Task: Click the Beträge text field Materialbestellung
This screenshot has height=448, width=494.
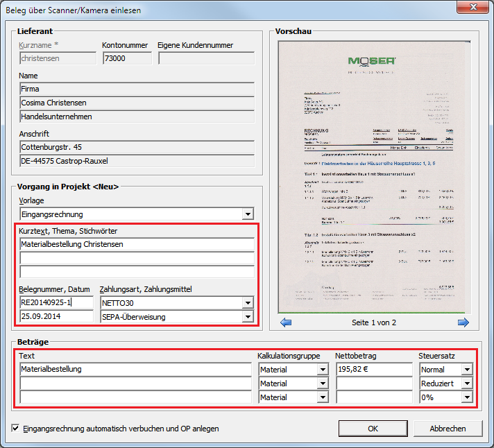Action: [x=135, y=370]
